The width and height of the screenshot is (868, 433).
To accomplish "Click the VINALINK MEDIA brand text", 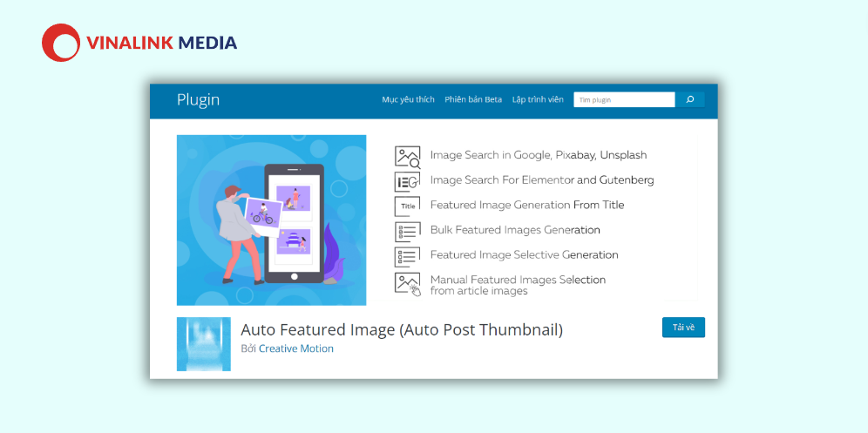I will 161,44.
